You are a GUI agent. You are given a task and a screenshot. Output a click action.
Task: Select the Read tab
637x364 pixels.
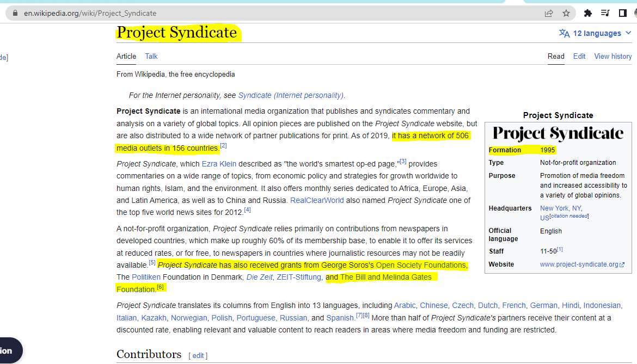click(x=556, y=57)
